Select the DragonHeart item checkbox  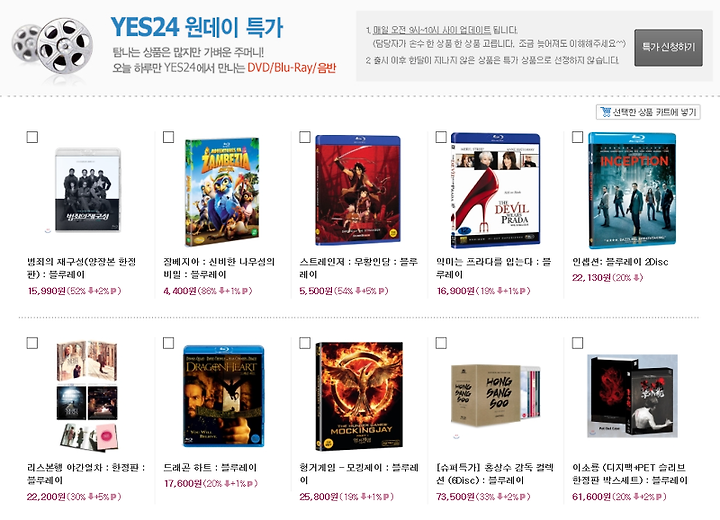pos(169,343)
